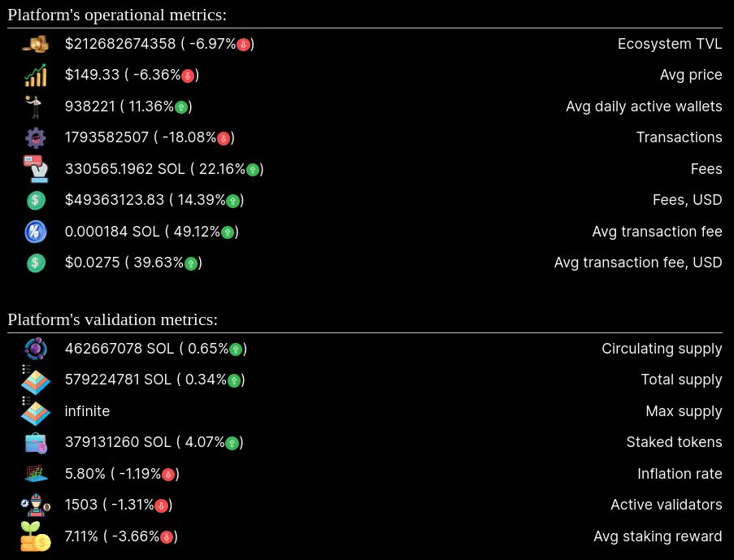Click the "infinite" max supply value
The width and height of the screenshot is (734, 560).
point(87,411)
